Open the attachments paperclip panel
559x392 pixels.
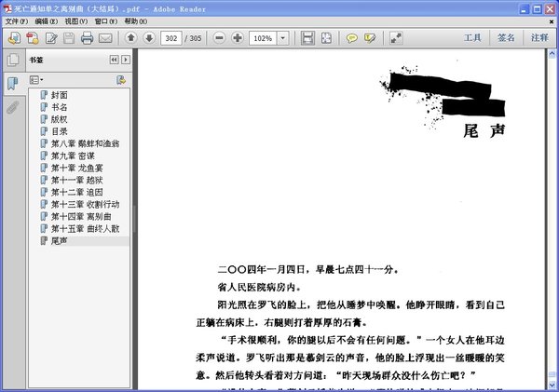[x=13, y=107]
